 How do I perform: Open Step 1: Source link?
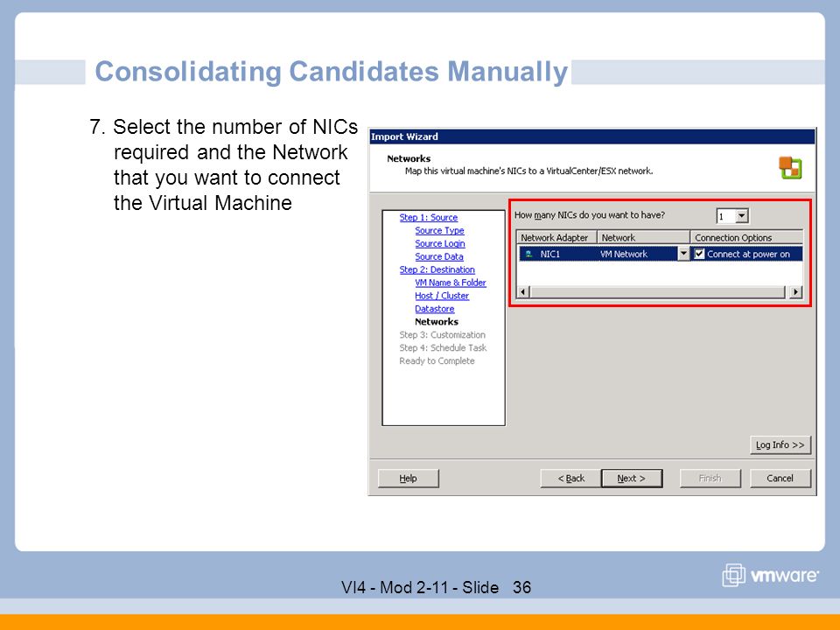428,218
